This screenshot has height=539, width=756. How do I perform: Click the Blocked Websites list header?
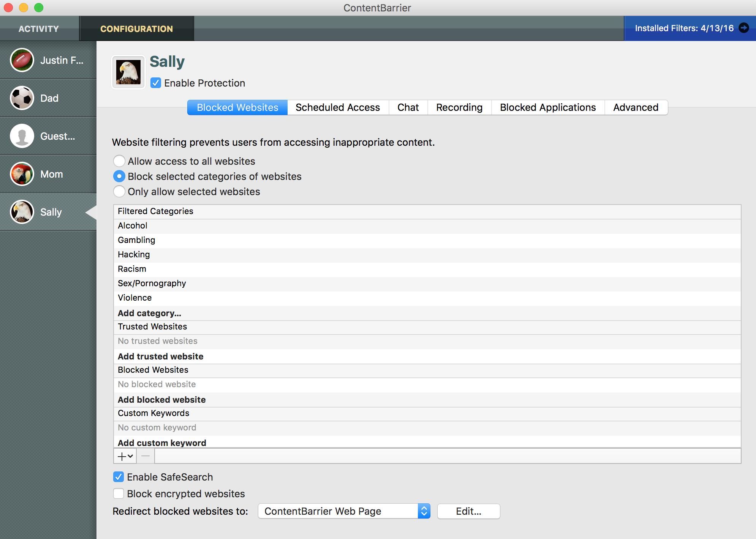(427, 370)
